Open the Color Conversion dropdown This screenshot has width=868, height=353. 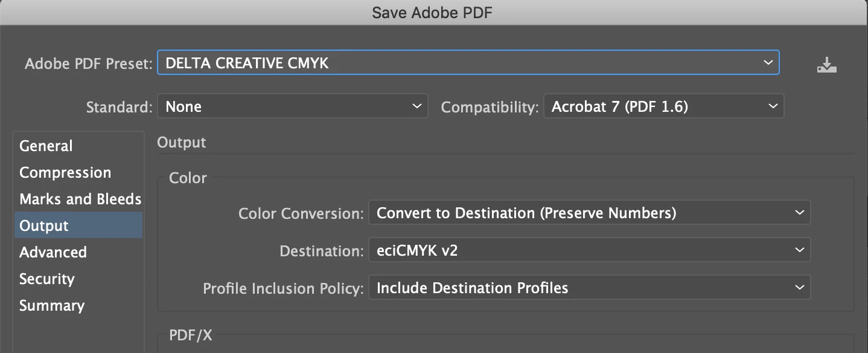[589, 213]
